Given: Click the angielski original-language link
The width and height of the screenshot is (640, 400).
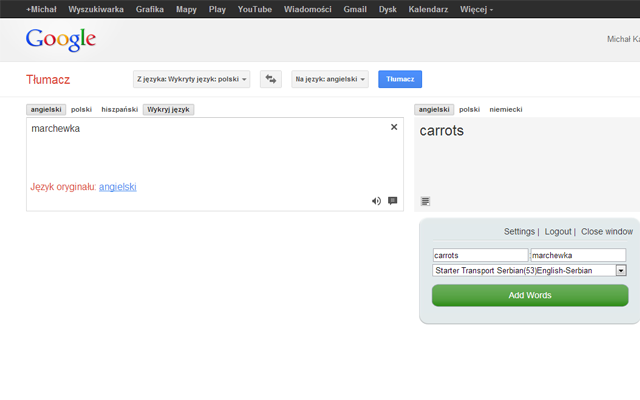Looking at the screenshot, I should pyautogui.click(x=118, y=187).
